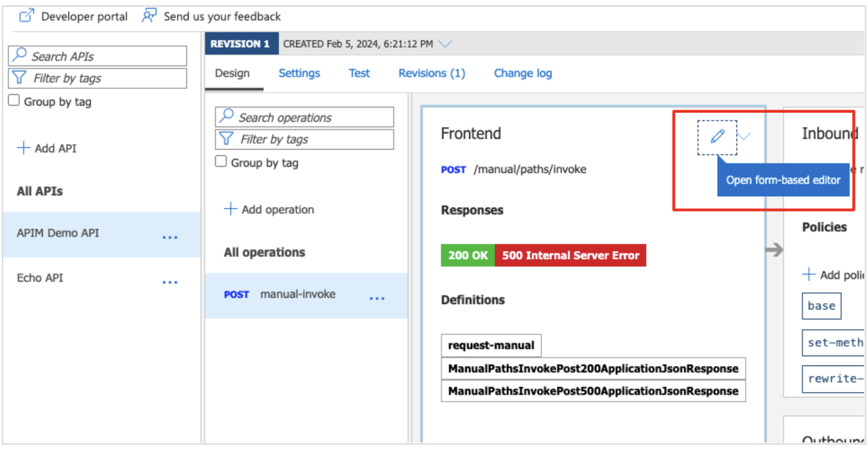Click the Developer portal external link icon

click(26, 16)
